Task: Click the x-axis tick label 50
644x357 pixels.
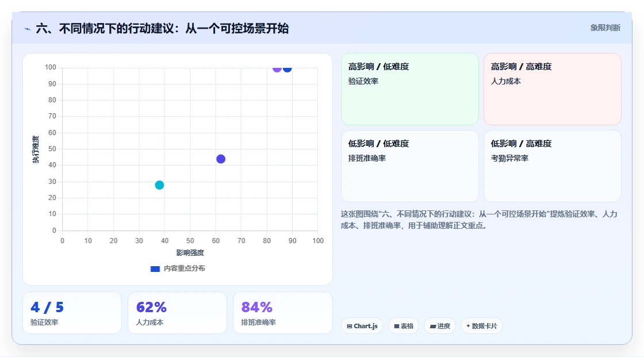Action: pyautogui.click(x=190, y=241)
